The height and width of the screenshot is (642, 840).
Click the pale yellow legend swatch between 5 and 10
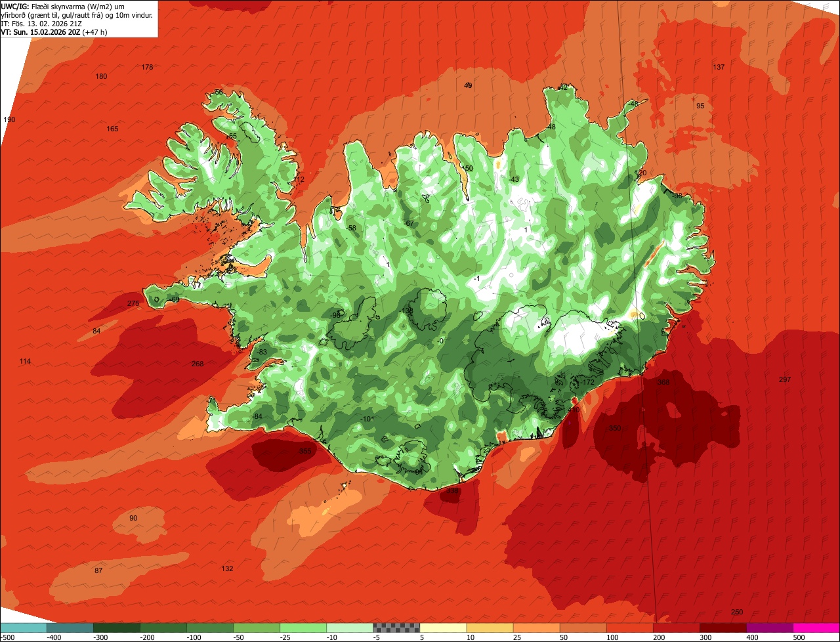444,628
